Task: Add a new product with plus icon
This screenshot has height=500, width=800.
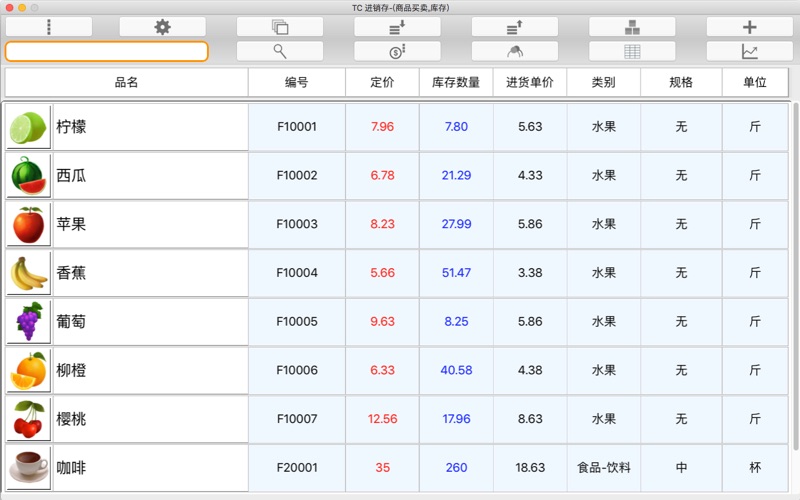Action: pyautogui.click(x=749, y=27)
